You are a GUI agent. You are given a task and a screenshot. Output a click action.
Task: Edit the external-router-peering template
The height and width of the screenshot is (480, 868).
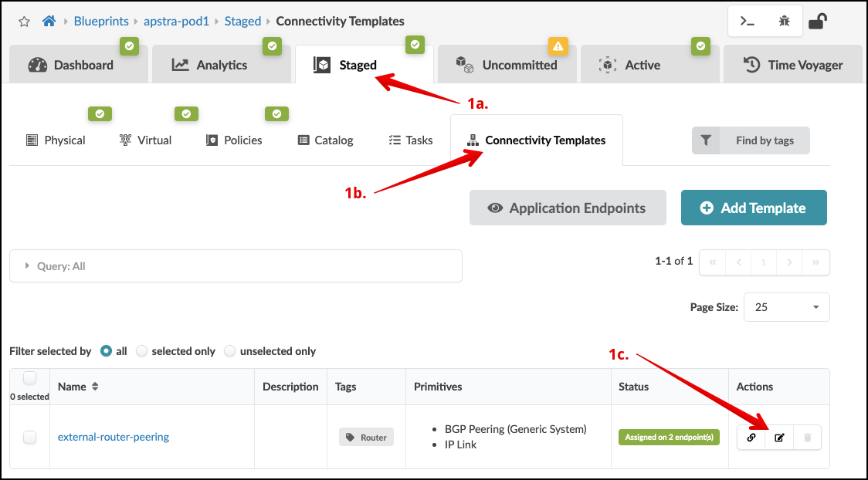click(x=779, y=438)
